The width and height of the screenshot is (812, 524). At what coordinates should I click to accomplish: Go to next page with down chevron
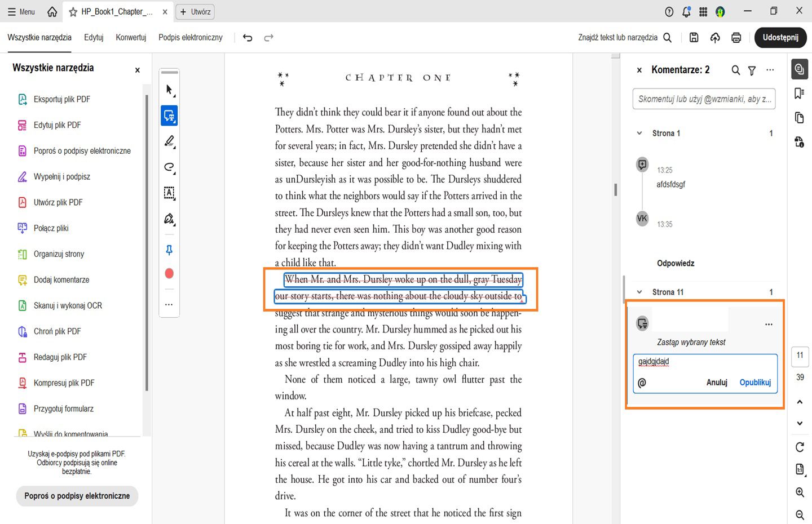pos(800,423)
